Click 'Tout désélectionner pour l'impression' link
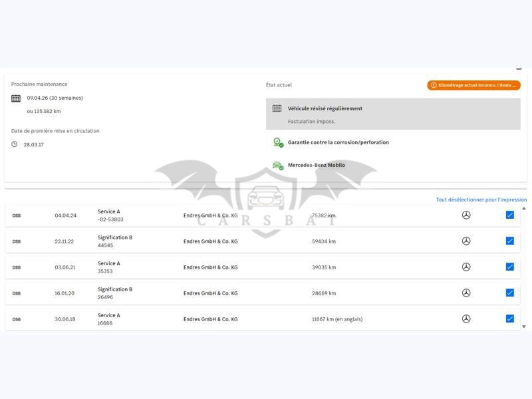Viewport: 532px width, 399px height. click(x=481, y=199)
